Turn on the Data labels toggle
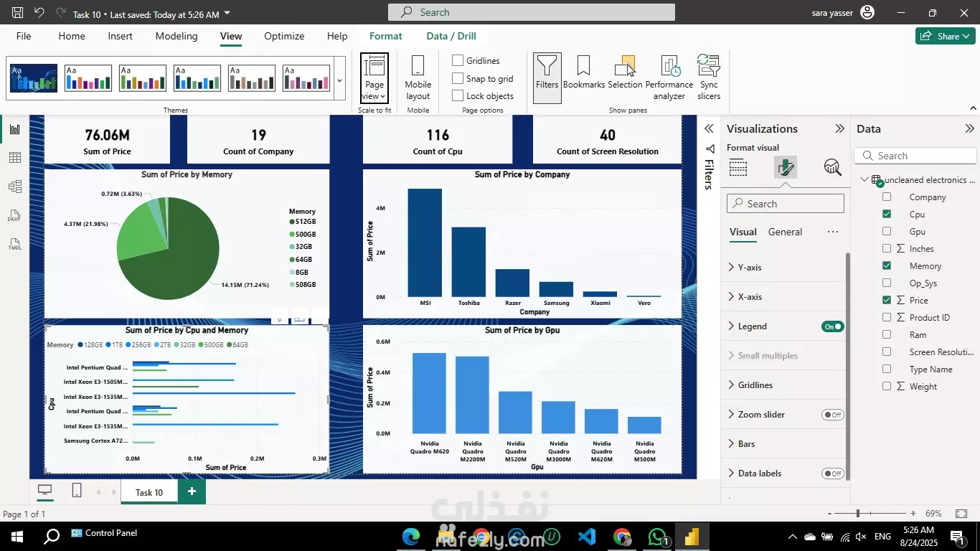Screen dimensions: 980x551 [x=833, y=474]
